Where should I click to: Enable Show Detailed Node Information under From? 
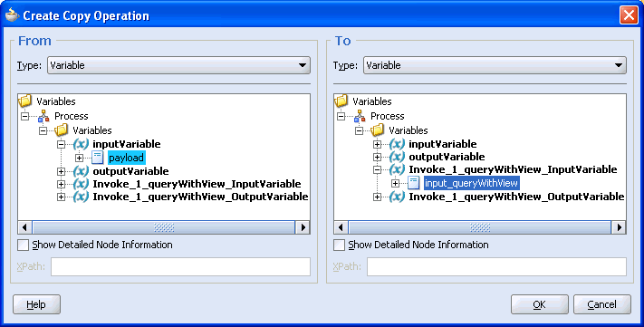pos(23,245)
